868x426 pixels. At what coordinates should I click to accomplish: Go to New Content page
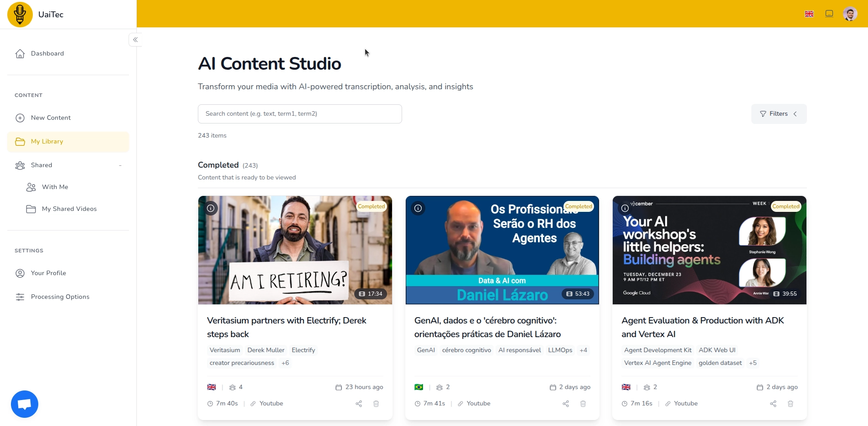tap(51, 118)
